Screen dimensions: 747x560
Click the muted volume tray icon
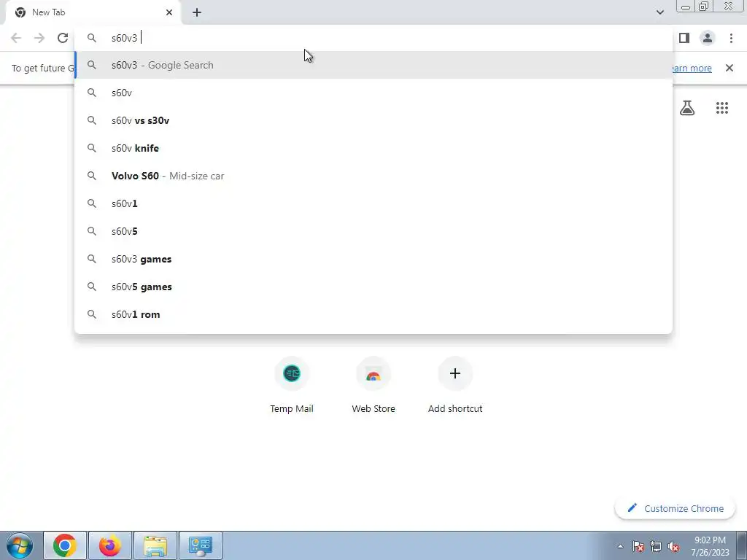[x=673, y=546]
